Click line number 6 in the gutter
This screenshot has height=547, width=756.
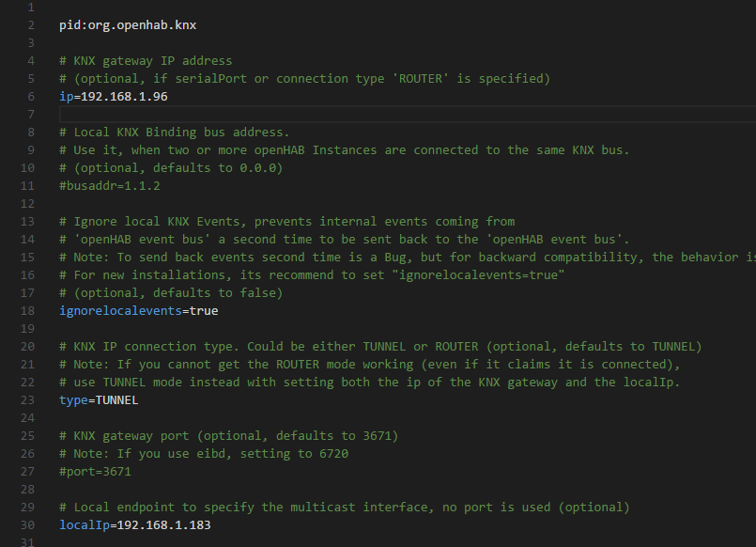click(31, 97)
